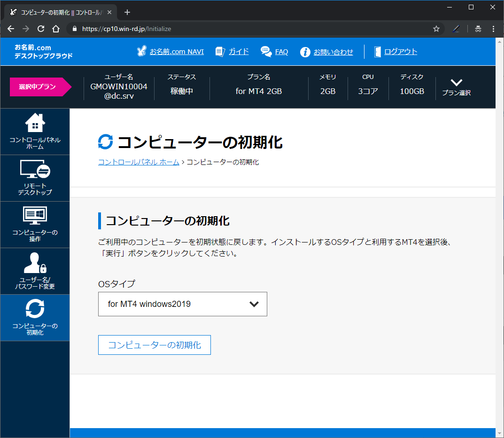
Task: Click the pen extension icon
Action: coord(456,29)
